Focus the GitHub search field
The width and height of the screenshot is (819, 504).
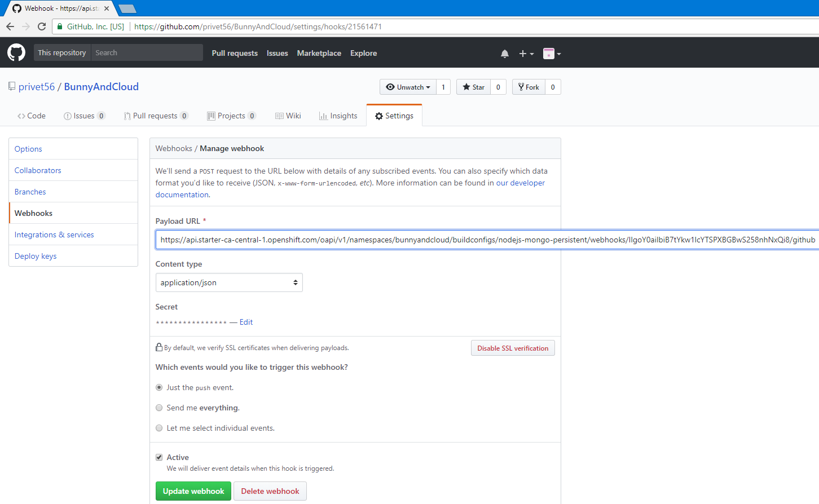pos(147,52)
